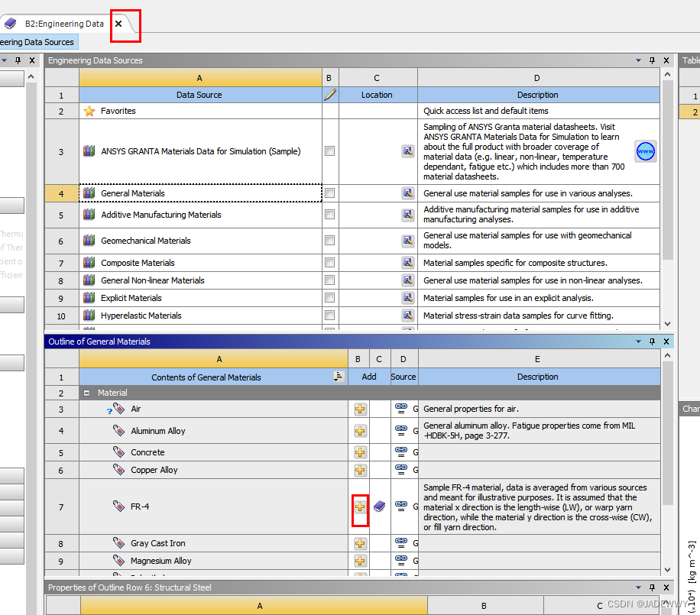Close the Properties of Outline Row 6 panel
This screenshot has height=615, width=700.
pyautogui.click(x=666, y=587)
